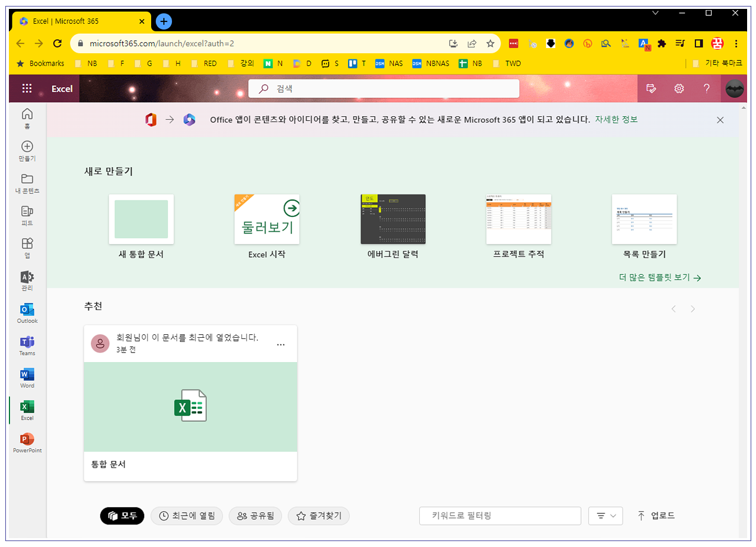The image size is (756, 547).
Task: Open the NBNAS bookmark
Action: point(431,63)
